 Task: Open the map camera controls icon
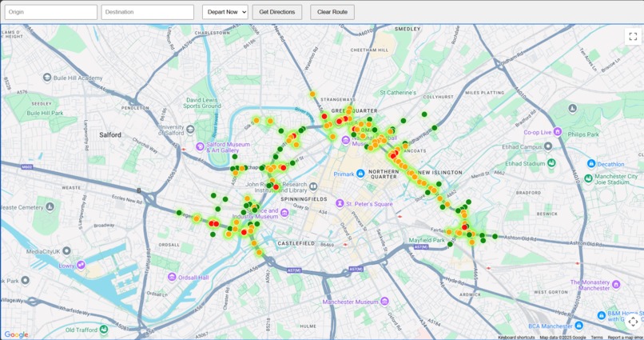tap(633, 321)
